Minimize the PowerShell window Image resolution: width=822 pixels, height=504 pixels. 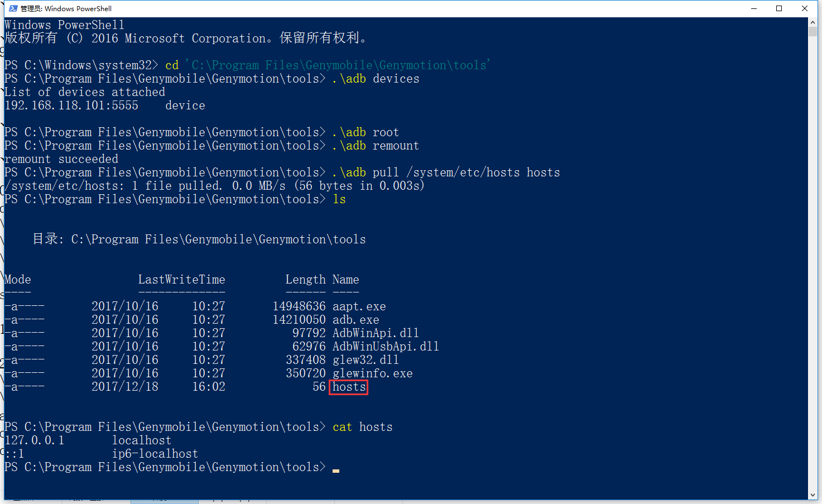754,8
